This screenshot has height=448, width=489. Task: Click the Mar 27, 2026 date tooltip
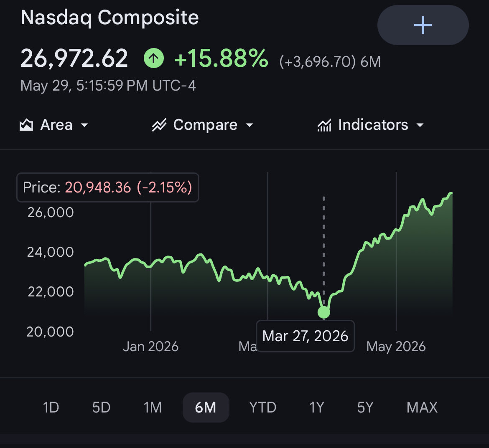(x=305, y=336)
